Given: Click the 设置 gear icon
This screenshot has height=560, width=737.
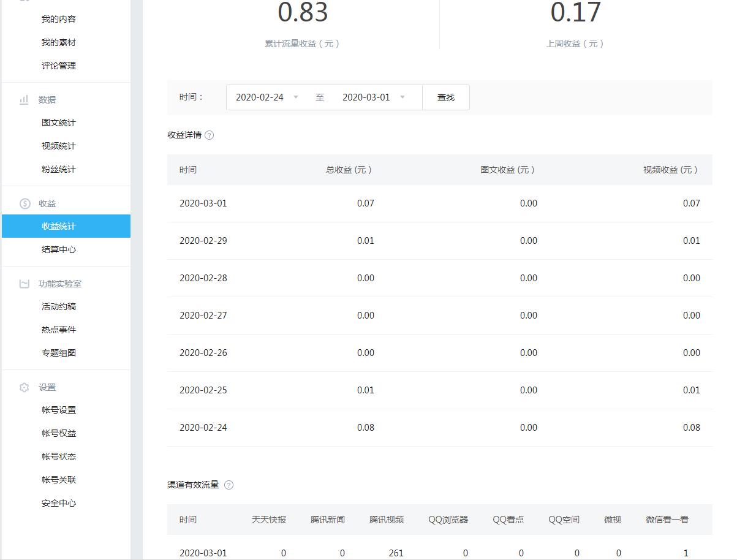Looking at the screenshot, I should pos(25,387).
